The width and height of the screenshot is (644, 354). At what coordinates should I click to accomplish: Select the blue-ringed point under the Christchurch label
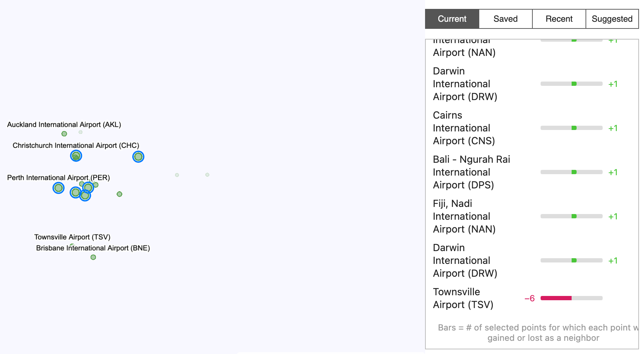[76, 156]
